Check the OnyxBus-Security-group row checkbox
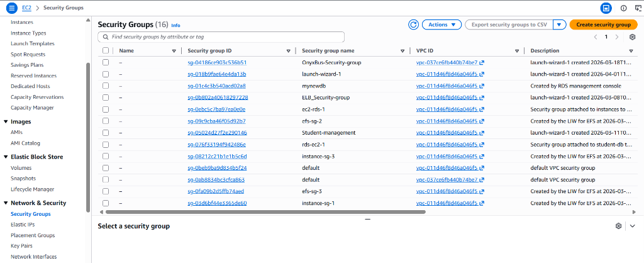644x263 pixels. (x=106, y=62)
